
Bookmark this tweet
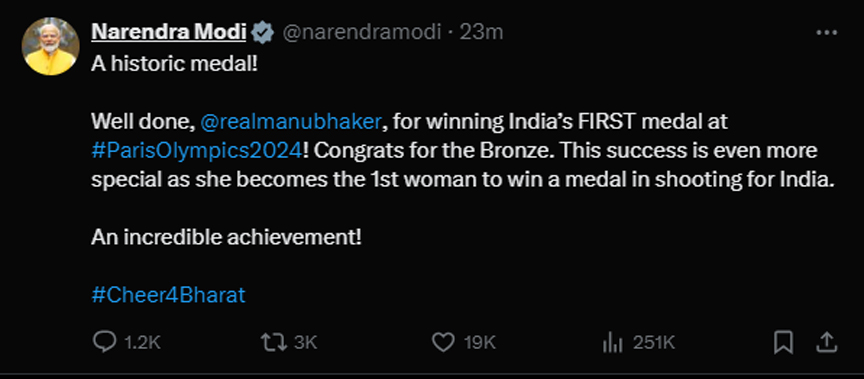(783, 343)
